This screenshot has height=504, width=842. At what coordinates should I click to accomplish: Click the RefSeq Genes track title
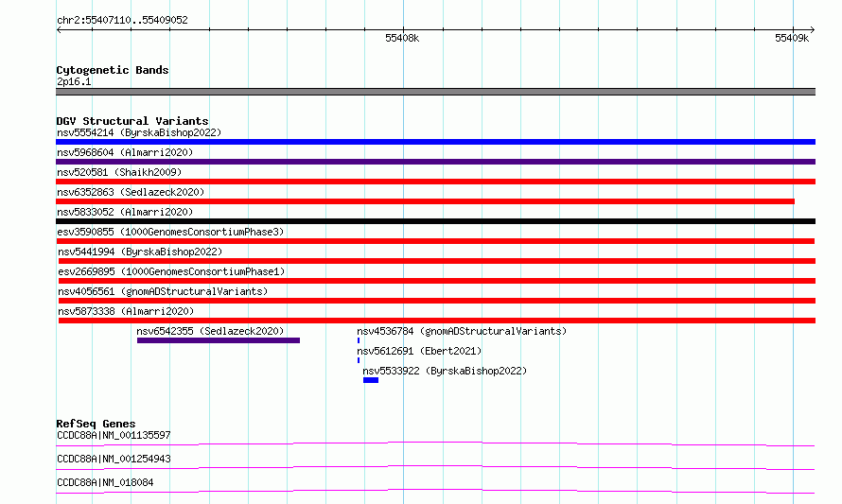pyautogui.click(x=96, y=424)
